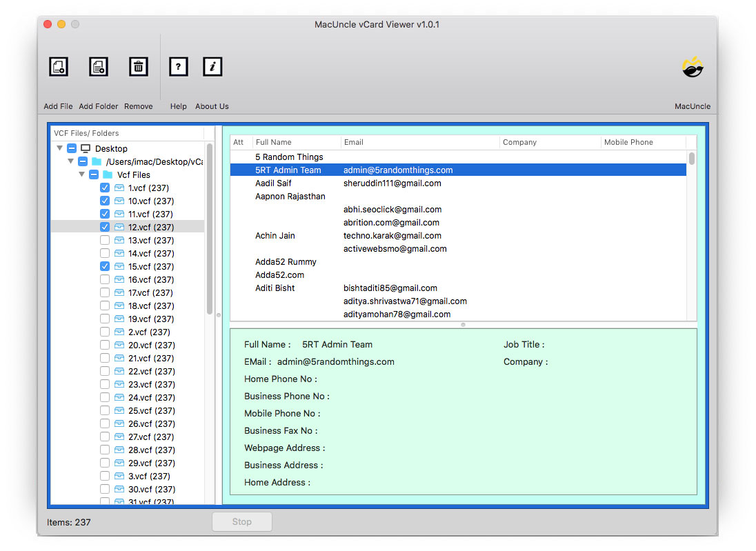This screenshot has width=756, height=551.
Task: Click the card icon beside 25.vcf
Action: point(119,410)
